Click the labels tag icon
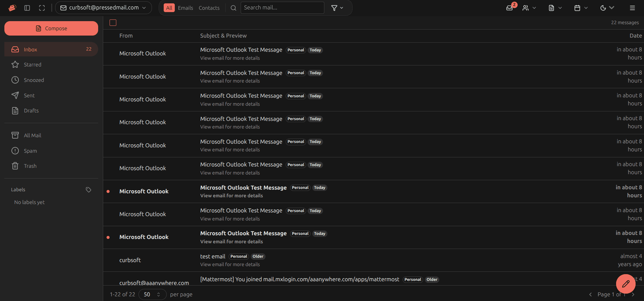The width and height of the screenshot is (644, 301). [x=88, y=190]
